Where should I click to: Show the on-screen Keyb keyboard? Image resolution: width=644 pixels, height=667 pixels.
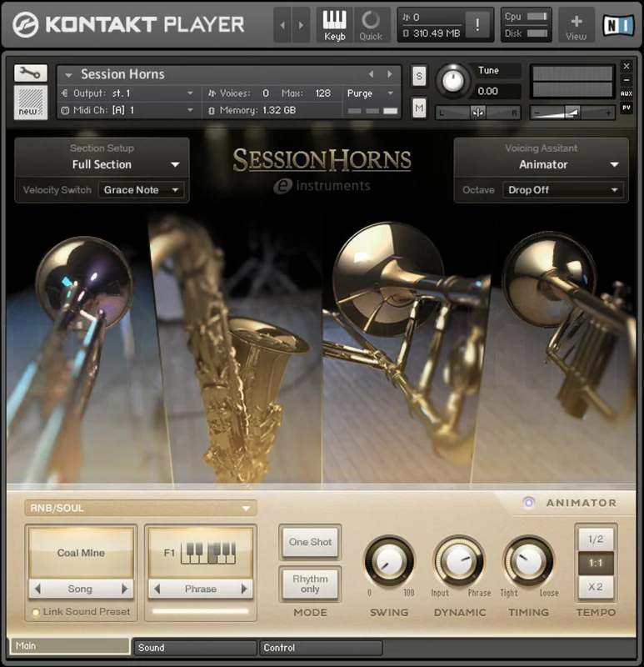click(335, 25)
